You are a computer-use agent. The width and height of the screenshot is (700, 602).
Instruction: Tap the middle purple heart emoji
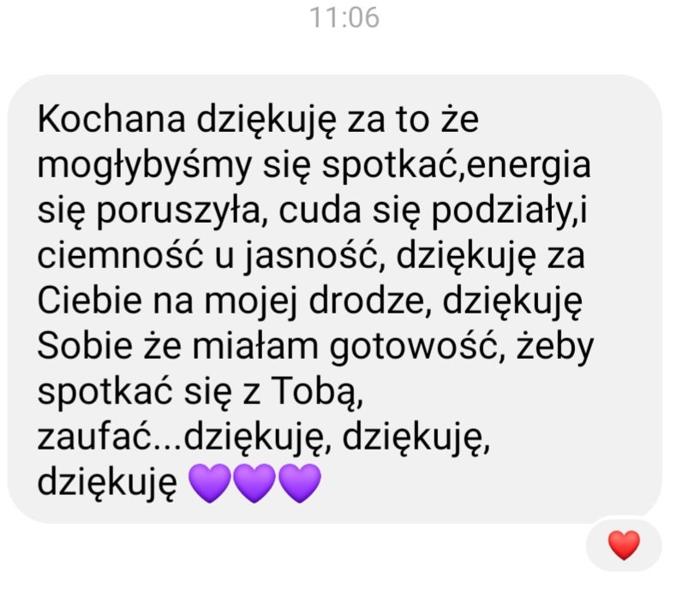[x=254, y=483]
